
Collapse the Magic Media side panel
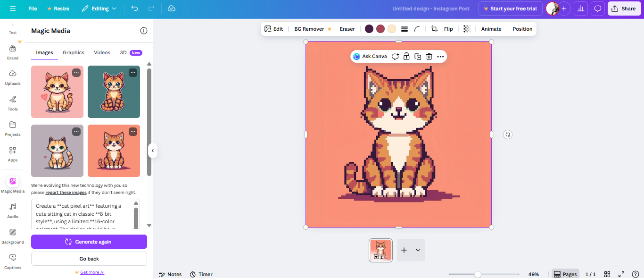tap(153, 151)
